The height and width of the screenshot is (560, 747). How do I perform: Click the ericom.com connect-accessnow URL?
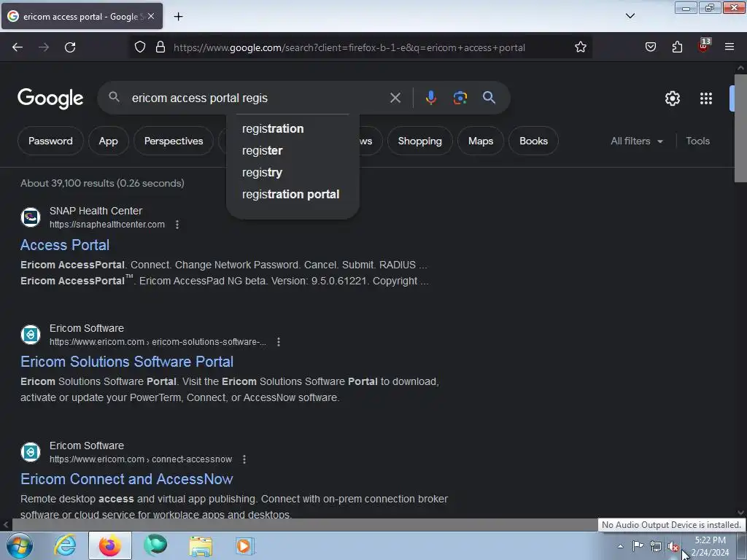coord(141,459)
